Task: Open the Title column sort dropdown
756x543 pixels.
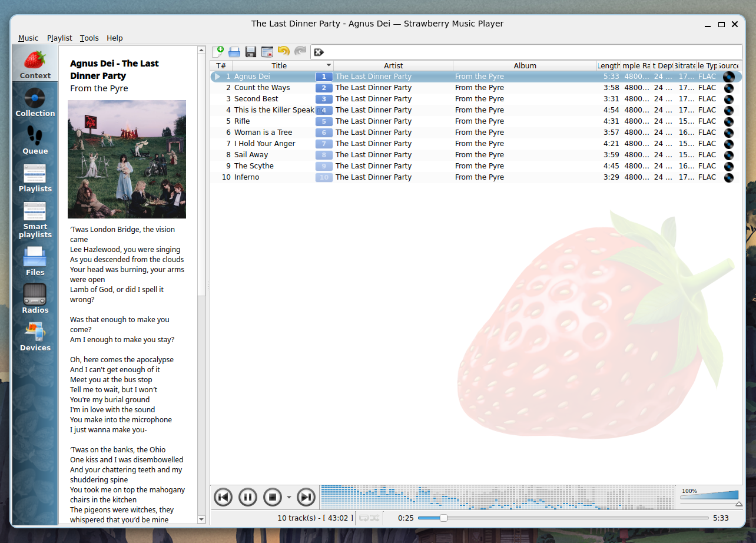Action: coord(329,65)
